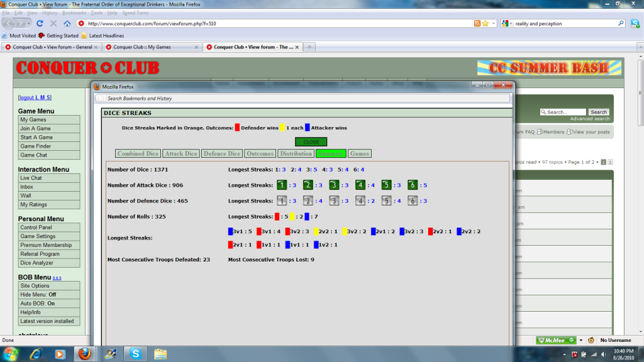Viewport: 644px width, 362px height.
Task: Click the stop loading X icon
Action: point(53,23)
